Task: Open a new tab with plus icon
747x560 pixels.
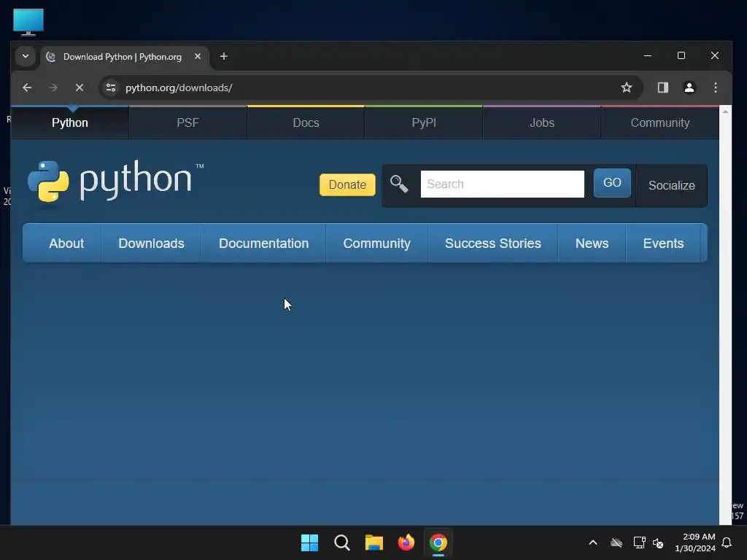Action: pos(223,57)
